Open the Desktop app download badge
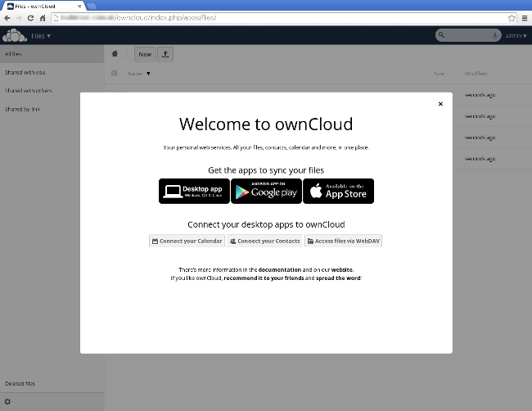Viewport: 532px width, 411px height. (x=194, y=191)
